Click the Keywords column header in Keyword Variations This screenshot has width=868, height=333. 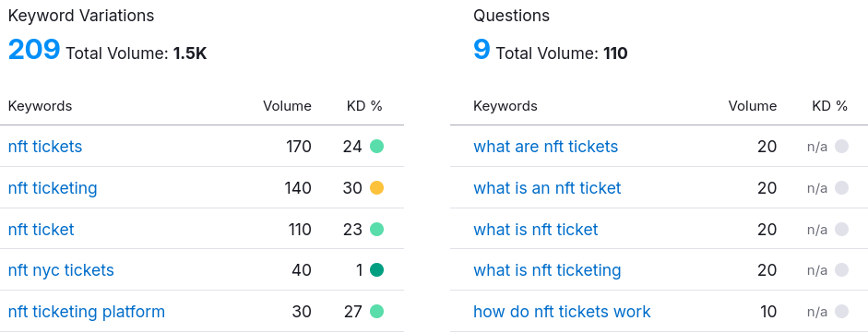pos(40,106)
